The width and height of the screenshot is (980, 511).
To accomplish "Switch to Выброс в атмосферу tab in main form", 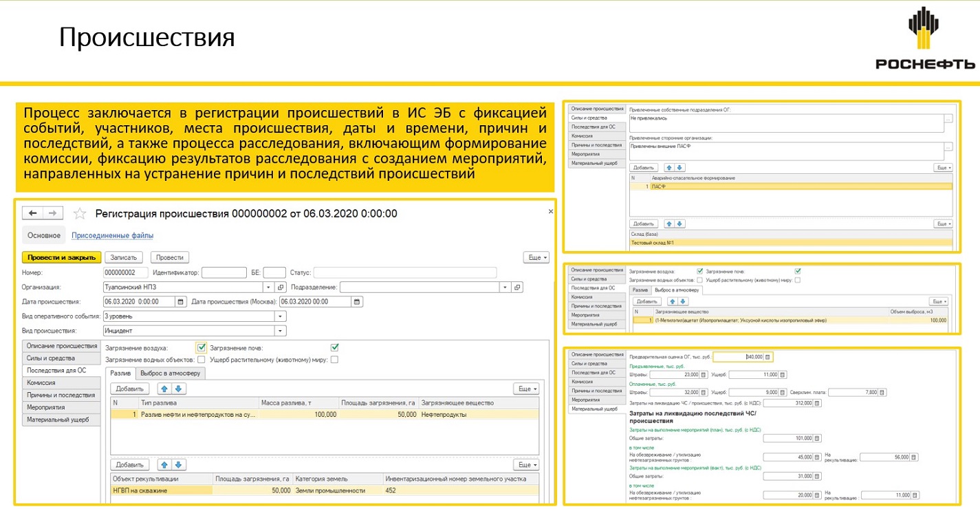I will [x=171, y=373].
